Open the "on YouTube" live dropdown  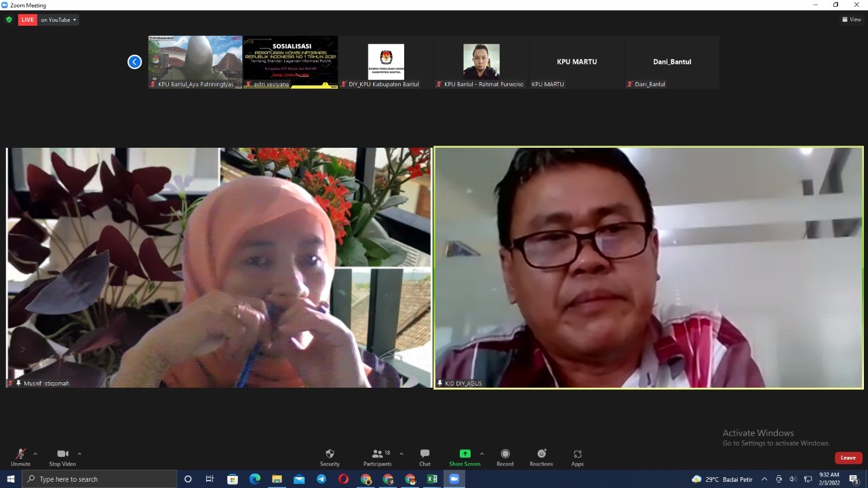[58, 20]
